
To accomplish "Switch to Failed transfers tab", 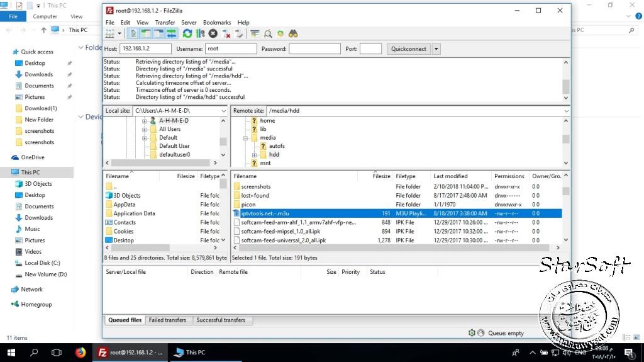I will coord(167,320).
